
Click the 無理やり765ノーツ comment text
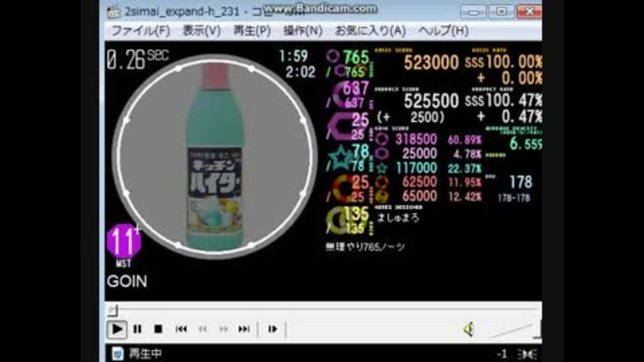365,247
